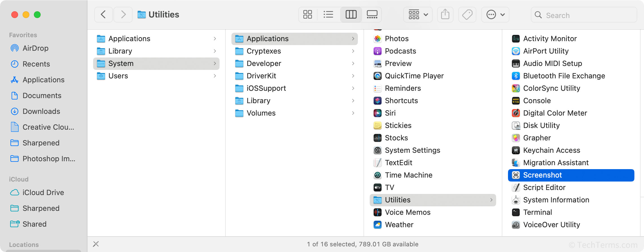Go forward with the right arrow button

coord(123,15)
